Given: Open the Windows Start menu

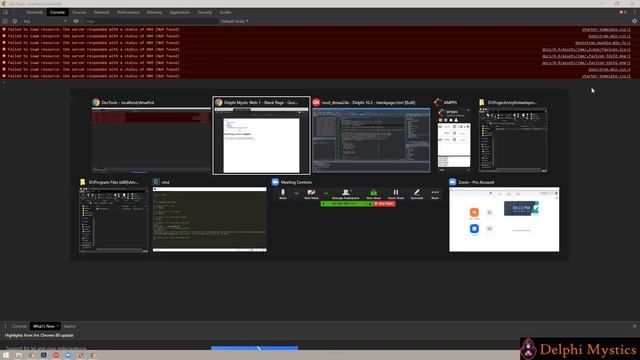Looking at the screenshot, I should pos(6,356).
